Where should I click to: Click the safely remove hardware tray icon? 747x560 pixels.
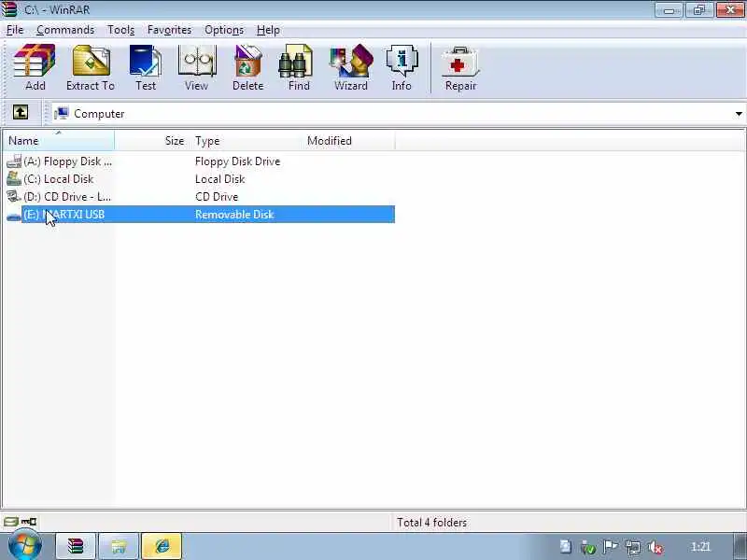click(x=589, y=548)
